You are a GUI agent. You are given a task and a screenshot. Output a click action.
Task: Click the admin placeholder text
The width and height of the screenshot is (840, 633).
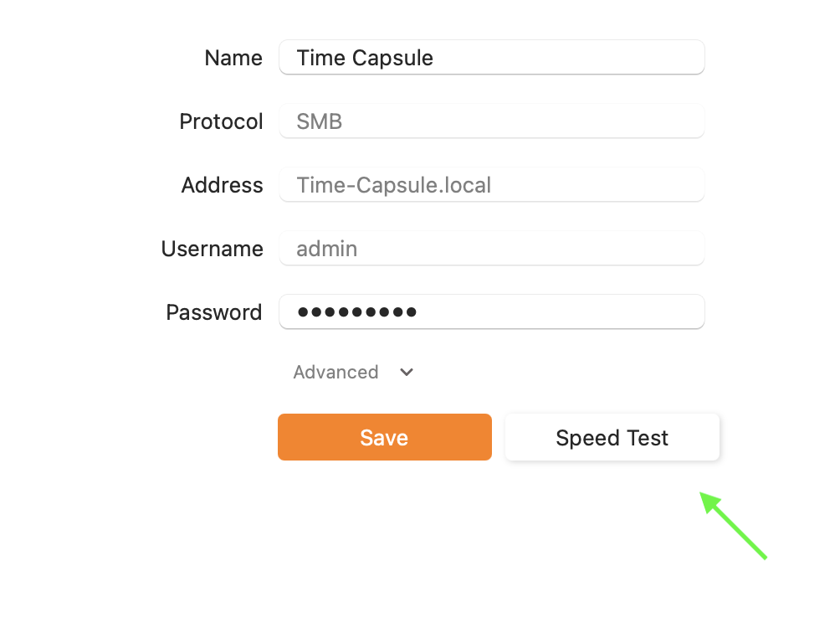coord(327,249)
